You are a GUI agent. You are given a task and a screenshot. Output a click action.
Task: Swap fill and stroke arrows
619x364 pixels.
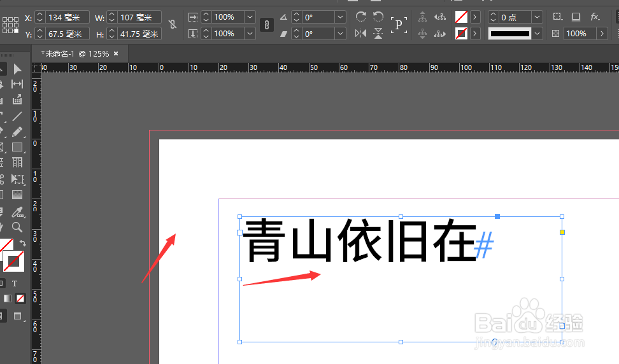pos(23,244)
